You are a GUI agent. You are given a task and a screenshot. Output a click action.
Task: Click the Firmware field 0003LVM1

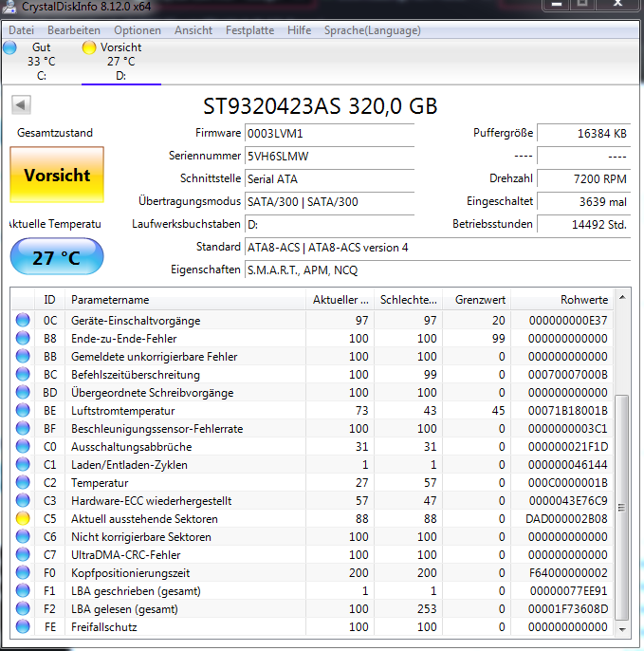coord(329,133)
